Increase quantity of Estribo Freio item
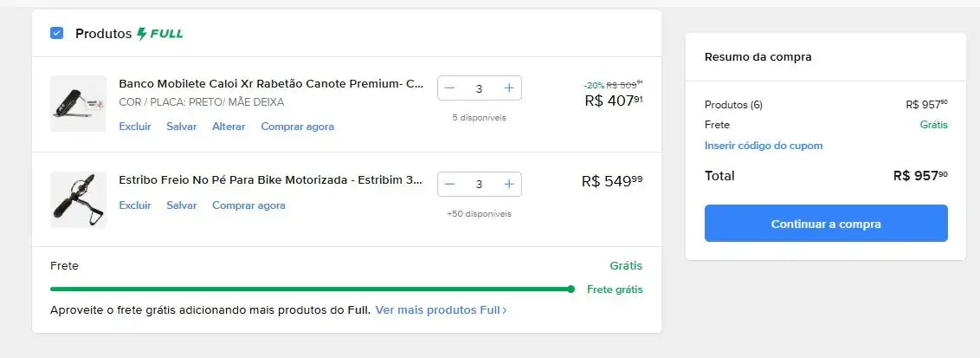Image resolution: width=980 pixels, height=358 pixels. pos(509,184)
